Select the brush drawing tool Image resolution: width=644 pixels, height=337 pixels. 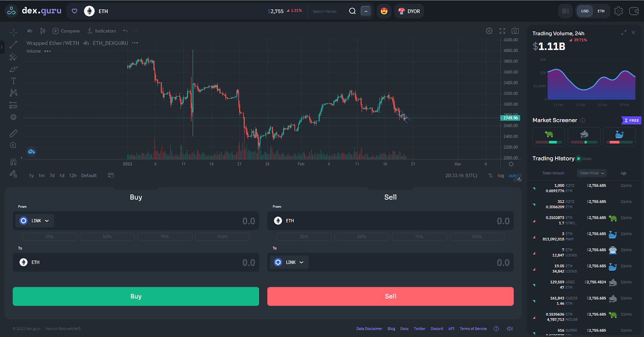coord(13,69)
